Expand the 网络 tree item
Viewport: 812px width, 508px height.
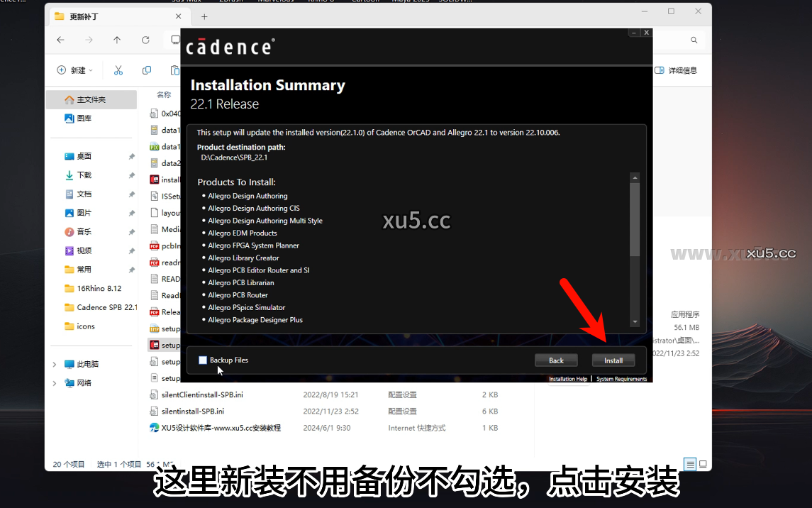tap(54, 382)
